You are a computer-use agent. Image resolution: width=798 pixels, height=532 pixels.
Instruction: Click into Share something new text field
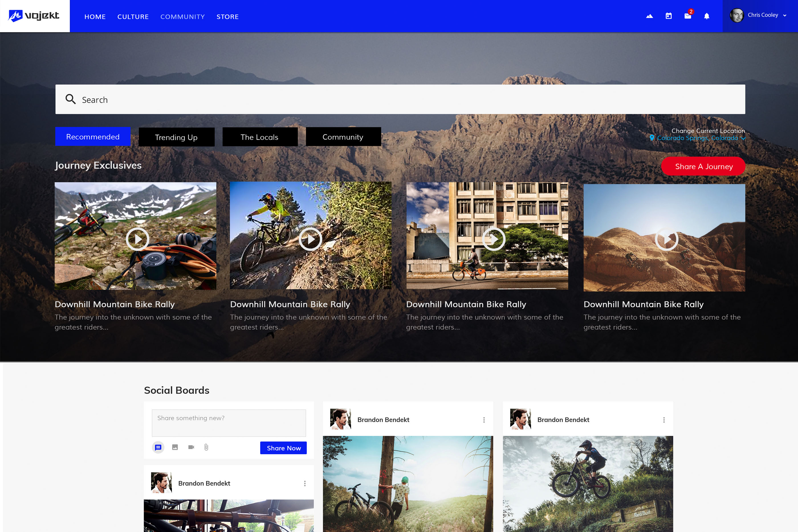[229, 423]
